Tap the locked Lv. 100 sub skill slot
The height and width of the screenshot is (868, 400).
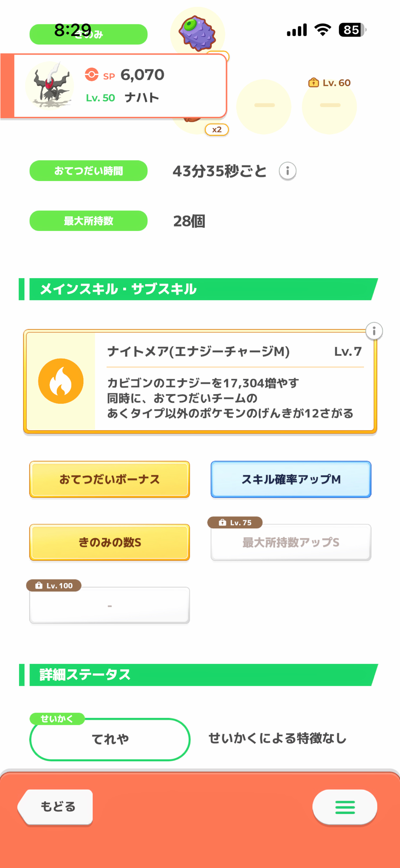109,605
